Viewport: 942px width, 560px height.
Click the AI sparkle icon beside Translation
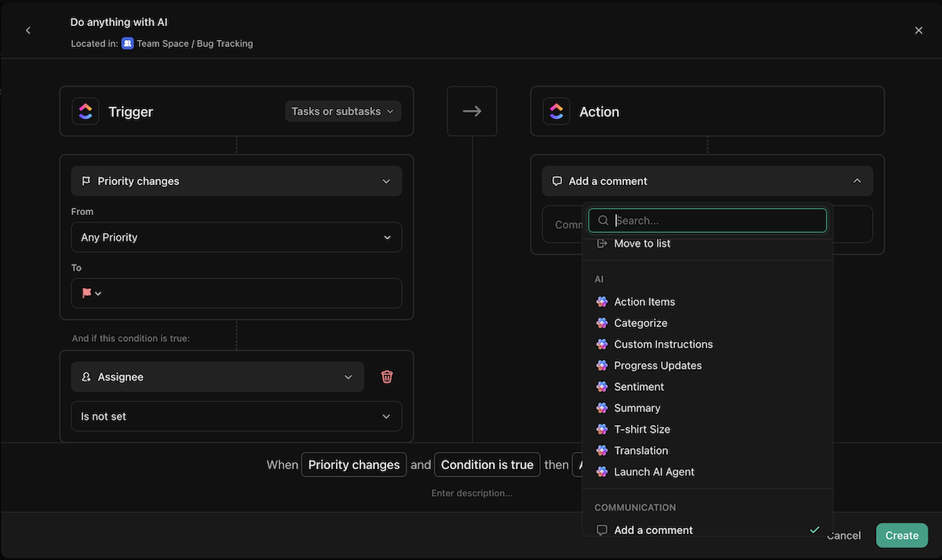[601, 450]
